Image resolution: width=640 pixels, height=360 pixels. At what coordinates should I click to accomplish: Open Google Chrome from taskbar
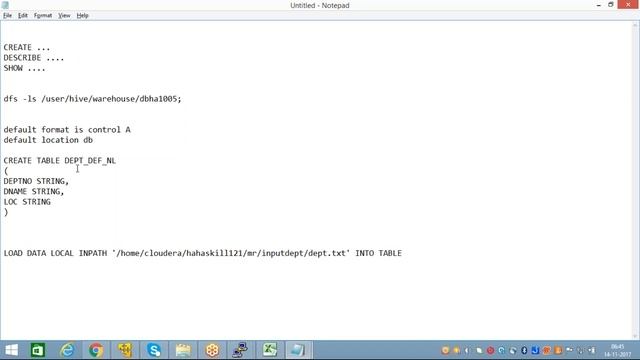[96, 350]
